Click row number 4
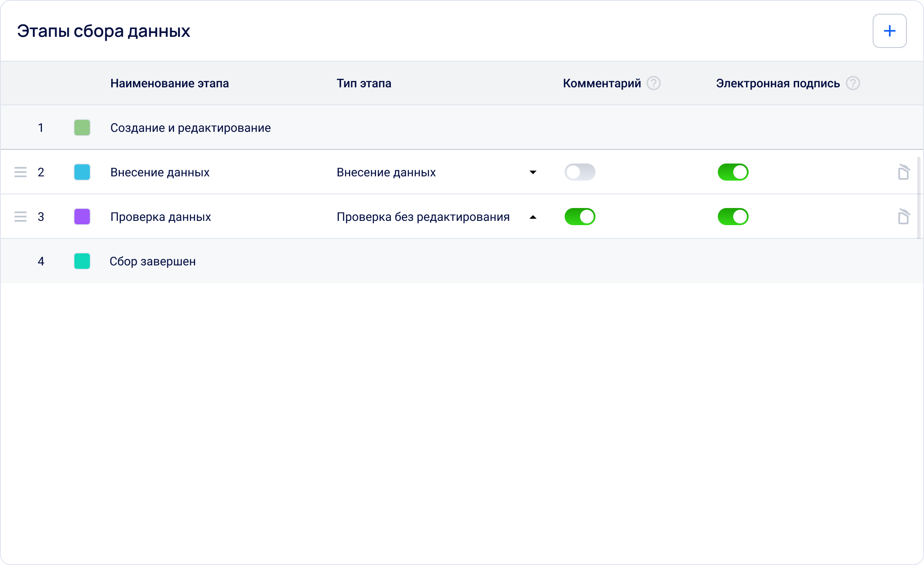924x565 pixels. pyautogui.click(x=41, y=261)
